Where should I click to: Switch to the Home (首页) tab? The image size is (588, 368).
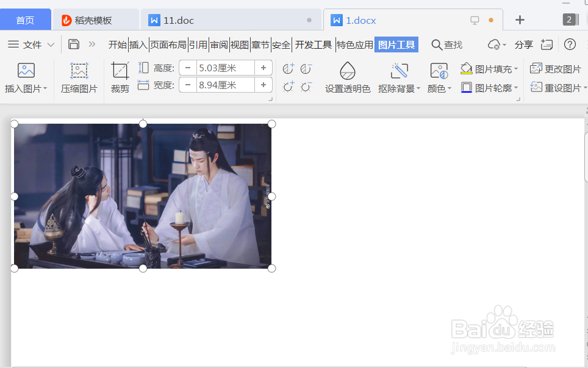coord(25,20)
